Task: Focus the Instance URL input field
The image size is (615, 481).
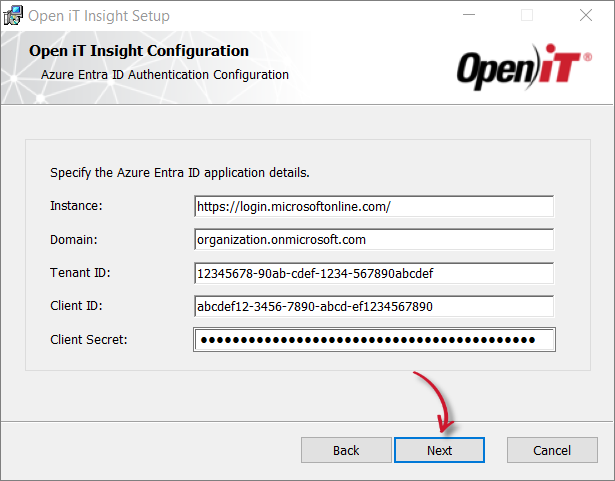Action: [374, 206]
